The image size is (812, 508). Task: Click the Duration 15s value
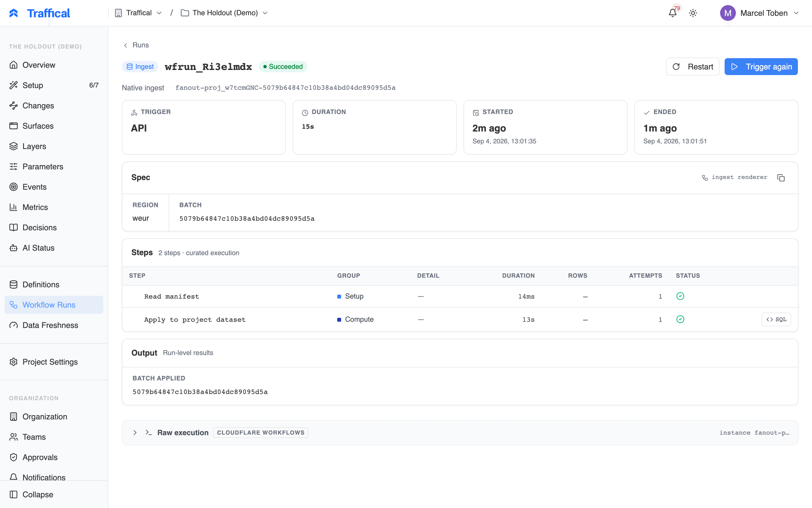308,127
